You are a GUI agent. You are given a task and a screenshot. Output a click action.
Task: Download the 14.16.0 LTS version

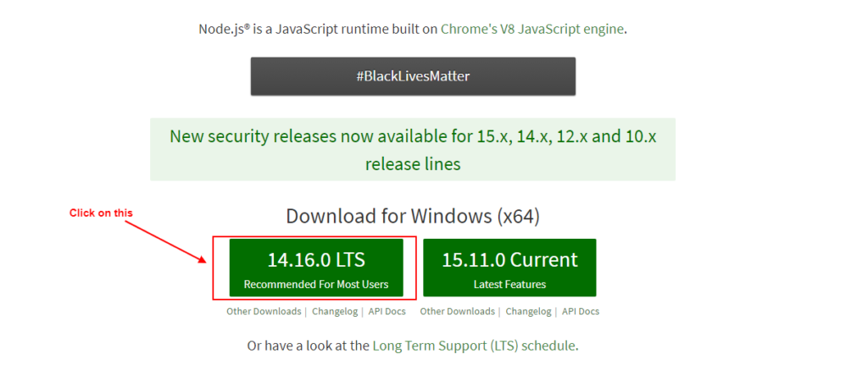[x=316, y=268]
